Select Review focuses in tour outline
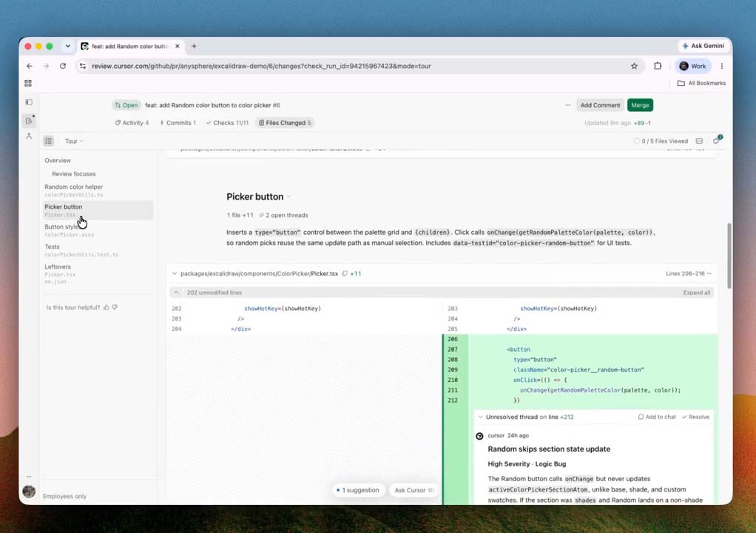This screenshot has height=533, width=756. [x=74, y=174]
